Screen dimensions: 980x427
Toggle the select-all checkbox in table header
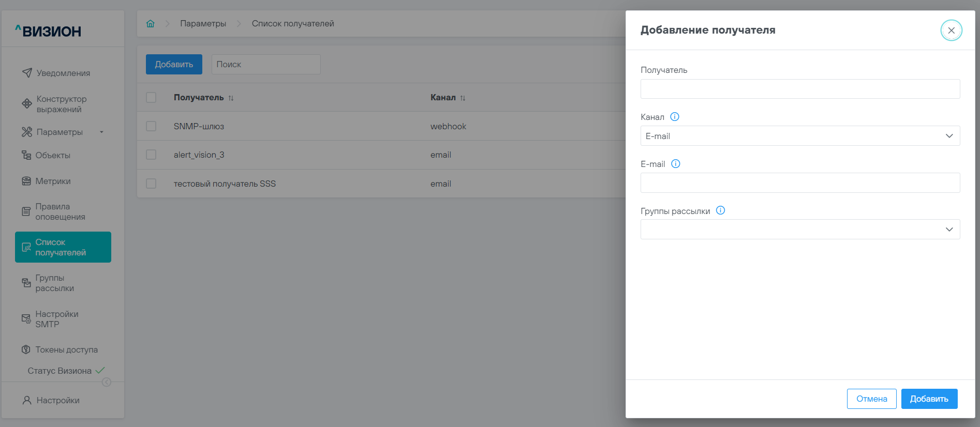[x=151, y=98]
